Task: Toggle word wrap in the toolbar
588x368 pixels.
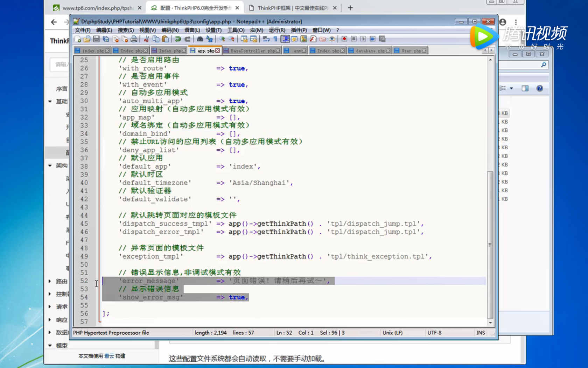Action: [266, 39]
